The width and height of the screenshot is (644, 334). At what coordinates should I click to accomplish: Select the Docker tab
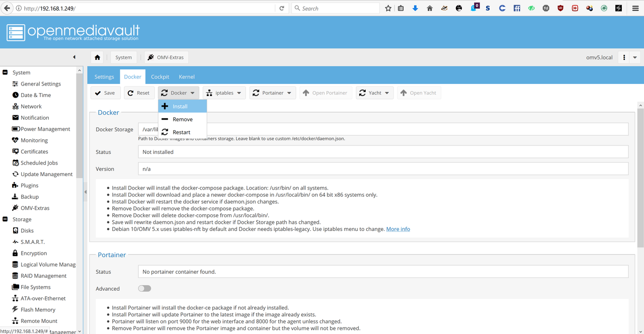[133, 77]
